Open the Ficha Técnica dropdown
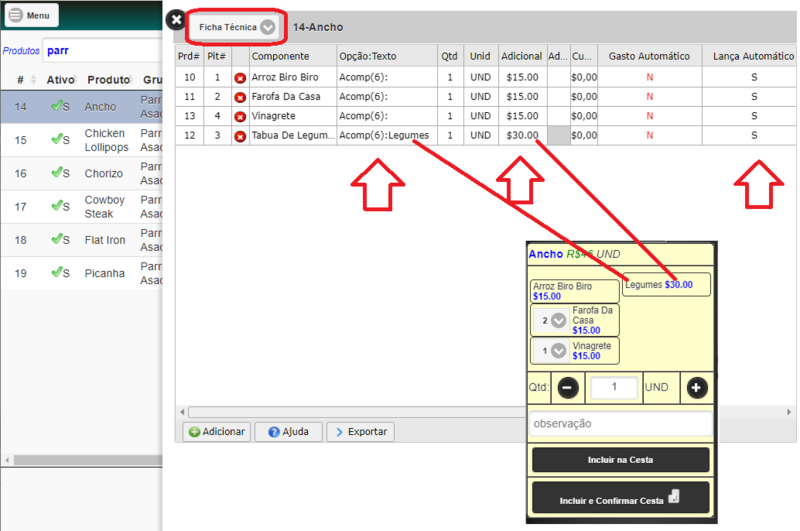Image resolution: width=800 pixels, height=531 pixels. pos(236,27)
